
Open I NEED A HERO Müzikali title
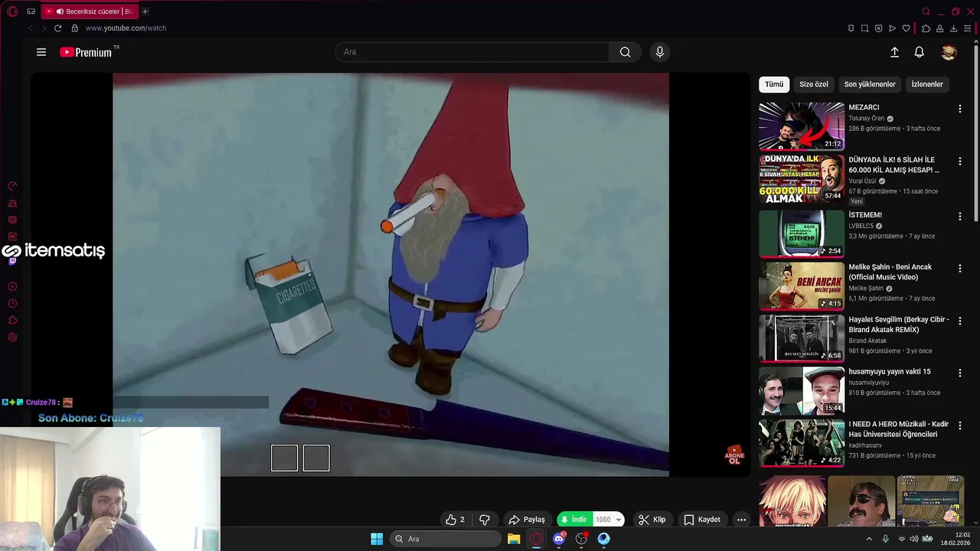899,429
